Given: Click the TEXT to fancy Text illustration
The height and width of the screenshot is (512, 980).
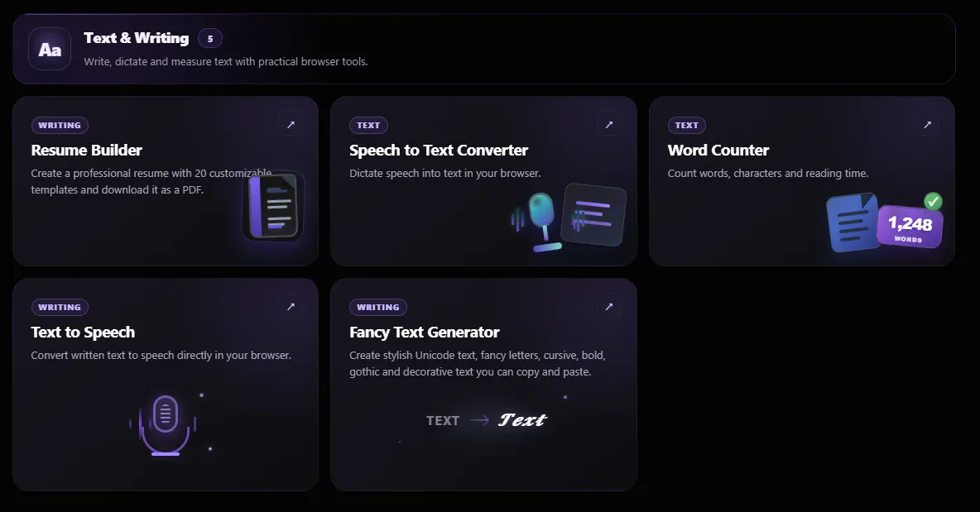Looking at the screenshot, I should tap(486, 420).
